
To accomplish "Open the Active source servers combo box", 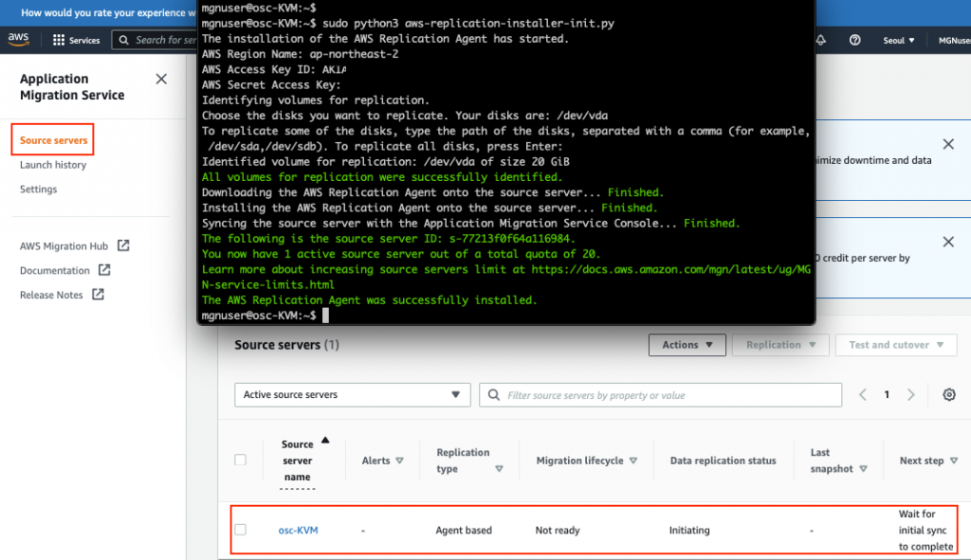I will 353,395.
